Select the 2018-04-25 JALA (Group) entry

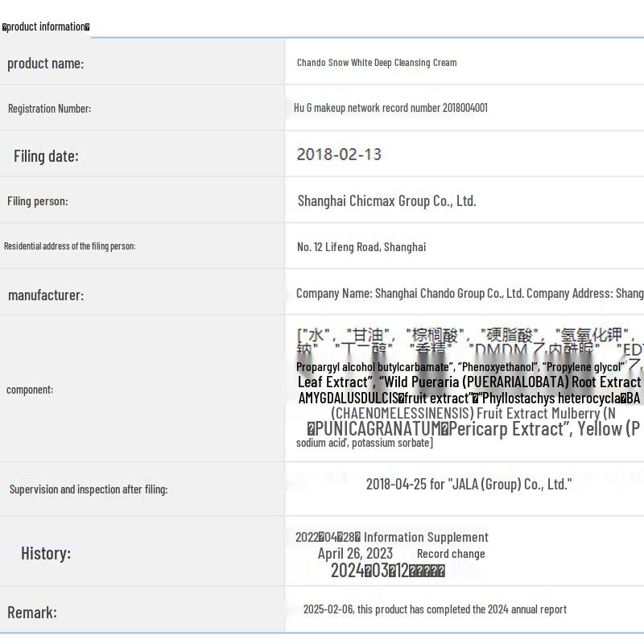(x=469, y=484)
